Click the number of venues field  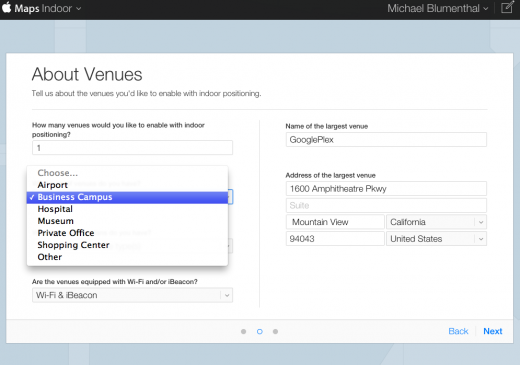tap(132, 148)
